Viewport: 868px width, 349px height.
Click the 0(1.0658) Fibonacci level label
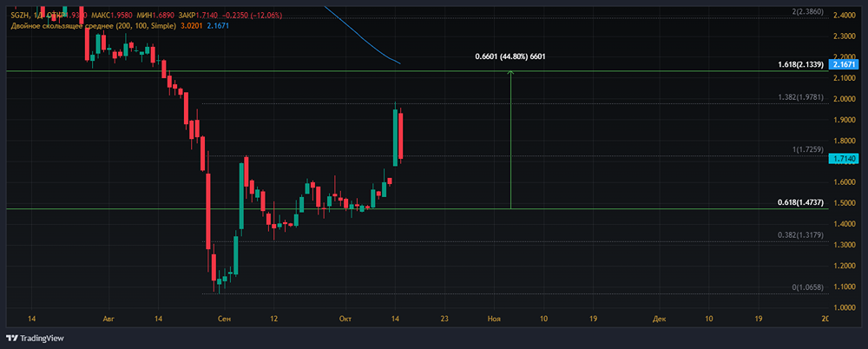click(809, 287)
